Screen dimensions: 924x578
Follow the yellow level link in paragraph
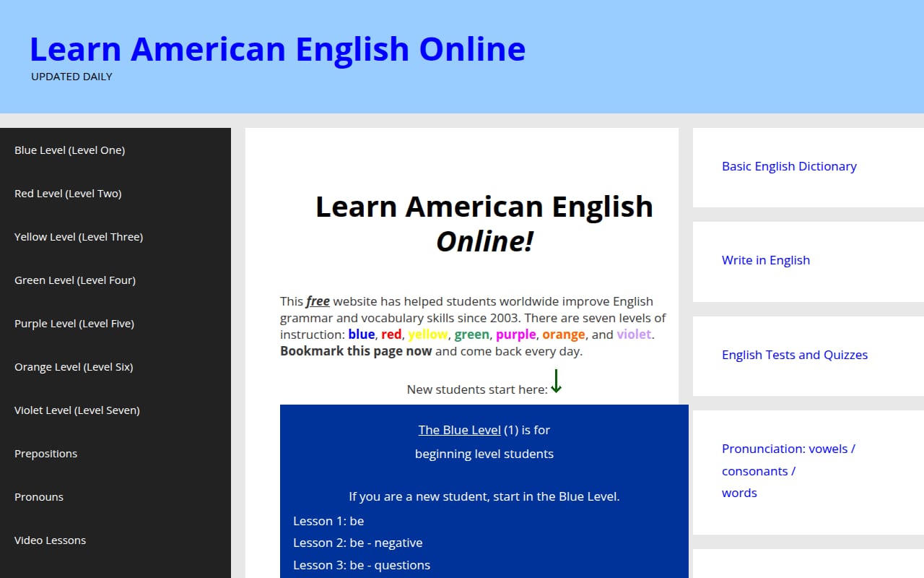pos(428,335)
